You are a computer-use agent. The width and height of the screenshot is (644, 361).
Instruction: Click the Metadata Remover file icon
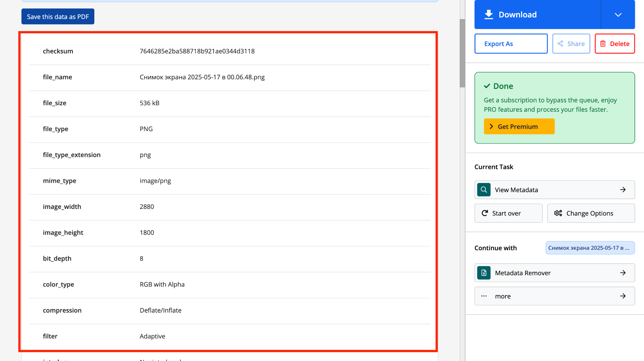pyautogui.click(x=484, y=273)
